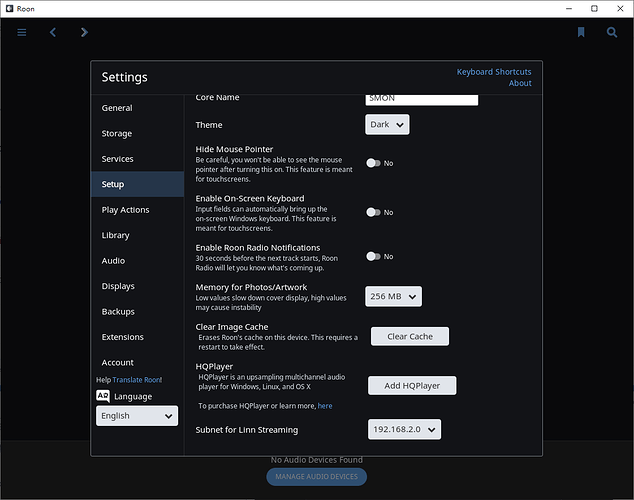Open the Theme dropdown set to Dark

[x=387, y=124]
